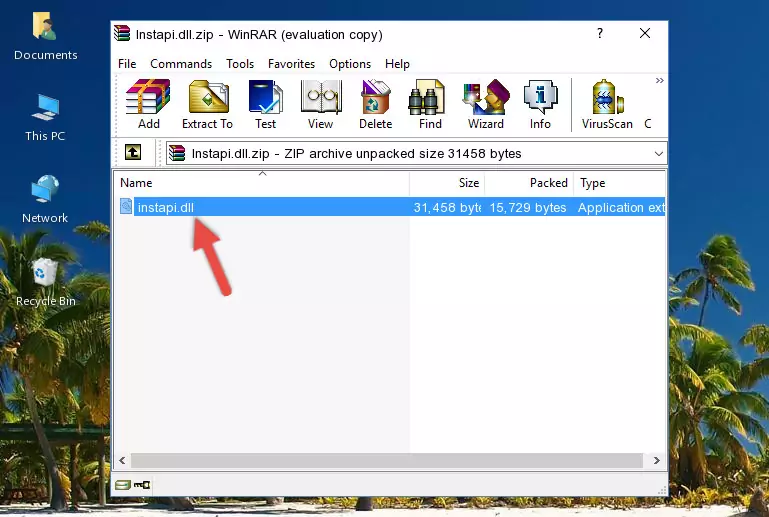
Task: Open the archive path dropdown
Action: click(659, 154)
